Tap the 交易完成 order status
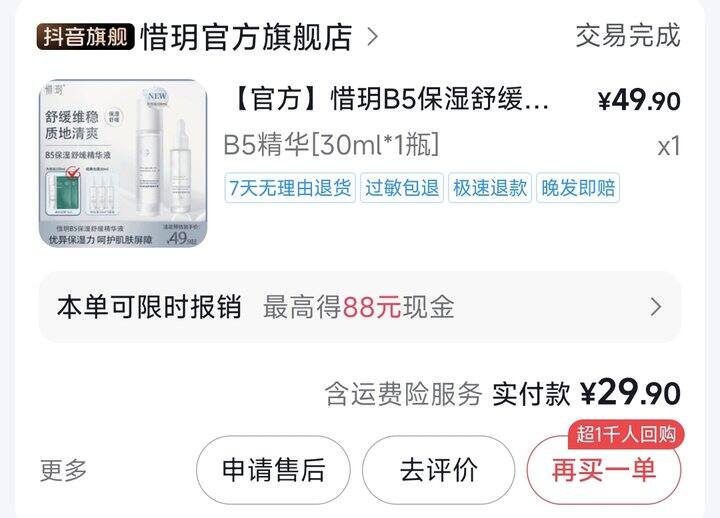 tap(628, 36)
